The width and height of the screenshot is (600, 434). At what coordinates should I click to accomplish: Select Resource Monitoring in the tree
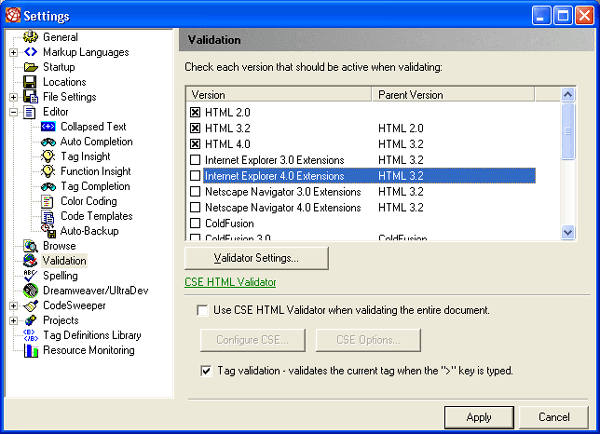(89, 350)
